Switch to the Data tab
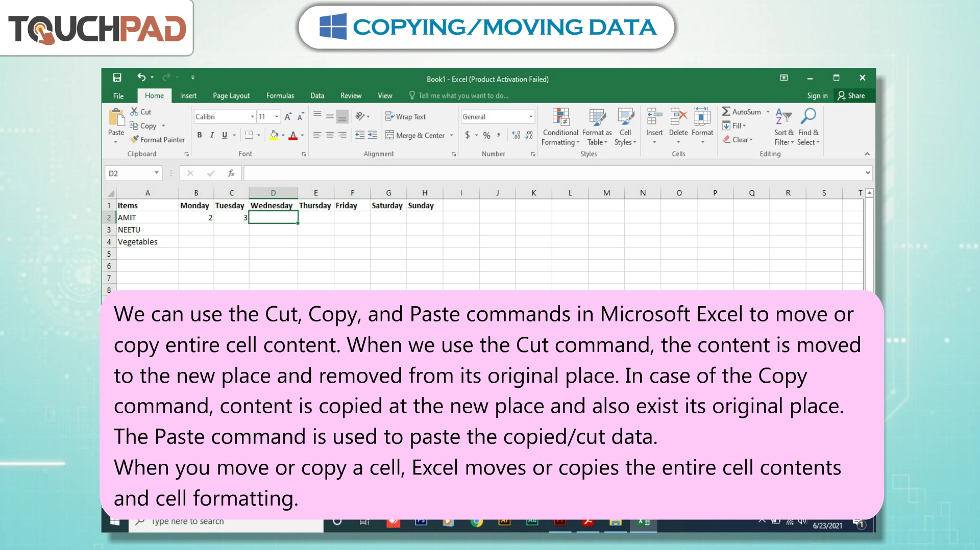Image resolution: width=980 pixels, height=550 pixels. (317, 95)
